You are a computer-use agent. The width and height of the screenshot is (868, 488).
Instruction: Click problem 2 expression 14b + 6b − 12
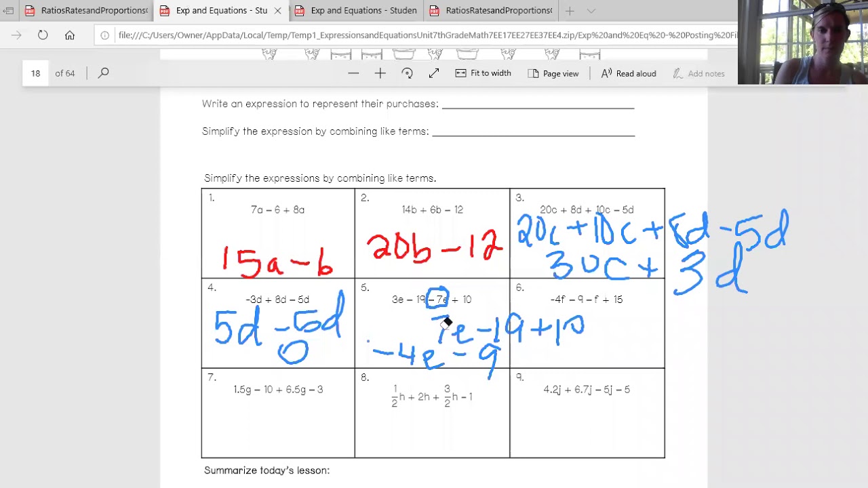click(x=433, y=210)
